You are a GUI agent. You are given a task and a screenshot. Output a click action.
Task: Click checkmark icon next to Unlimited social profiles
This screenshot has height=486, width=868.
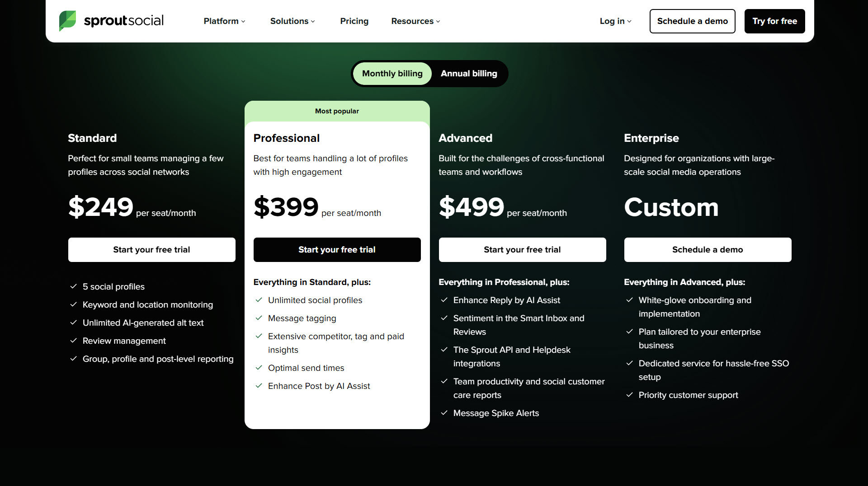259,300
